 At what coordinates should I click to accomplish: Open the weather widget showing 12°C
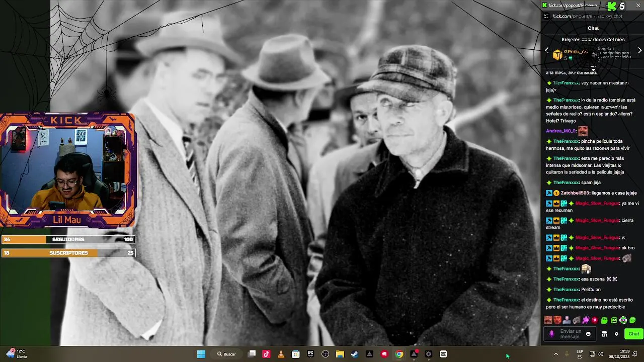click(16, 354)
